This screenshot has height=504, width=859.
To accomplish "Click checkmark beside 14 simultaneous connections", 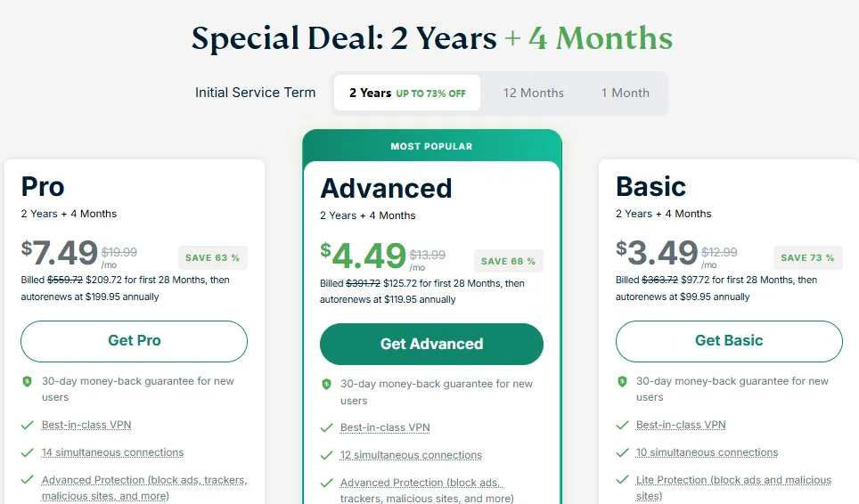I will click(28, 453).
